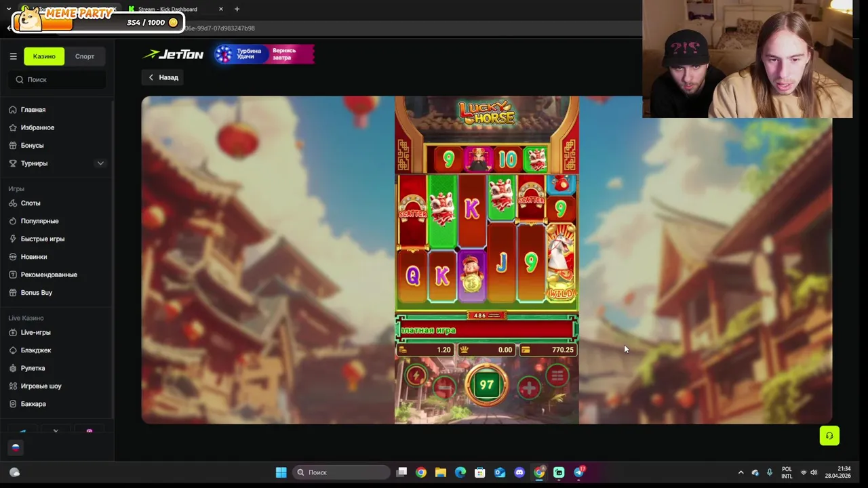Screen dimensions: 868x488
Task: Open the Турбина Удачи banner
Action: click(264, 54)
